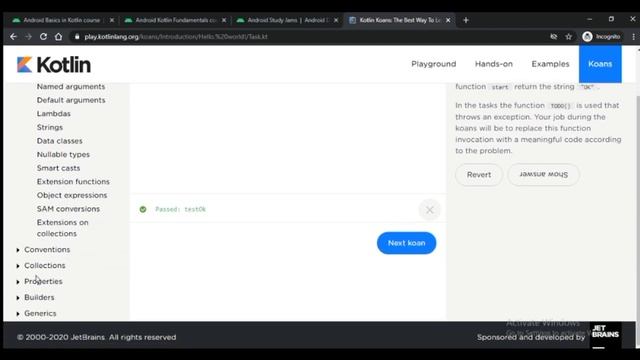Image resolution: width=640 pixels, height=360 pixels.
Task: Bookmark this page with the star icon
Action: click(x=569, y=36)
